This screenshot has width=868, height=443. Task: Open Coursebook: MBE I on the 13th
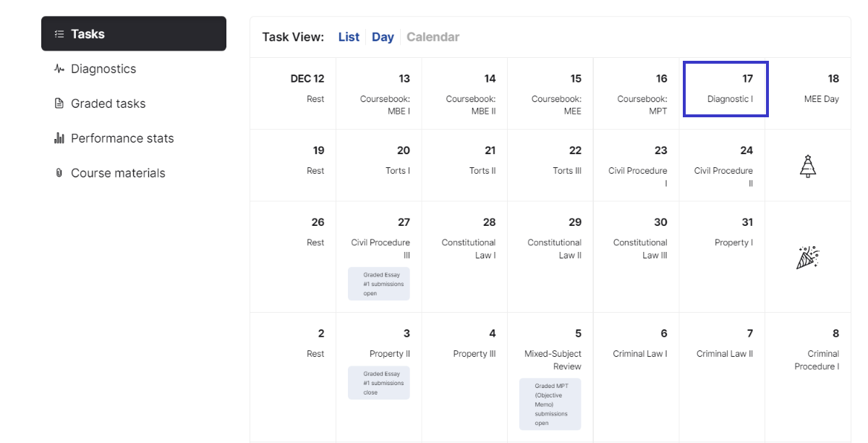click(x=385, y=105)
